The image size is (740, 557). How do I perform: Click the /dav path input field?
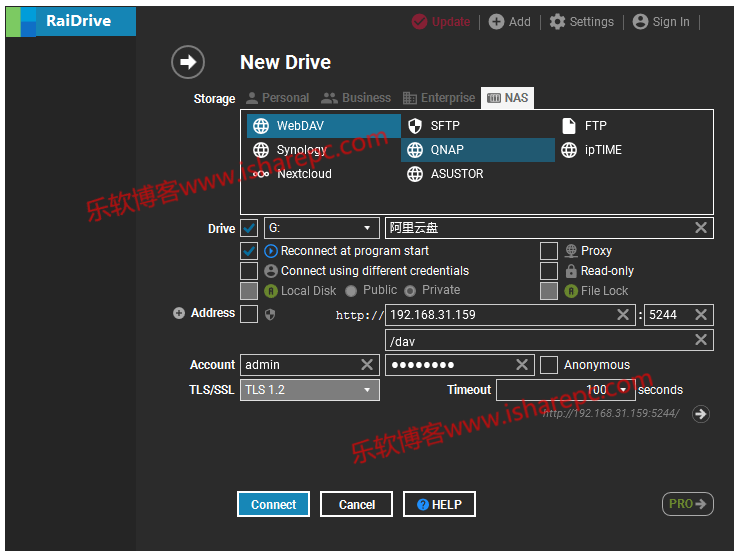549,340
